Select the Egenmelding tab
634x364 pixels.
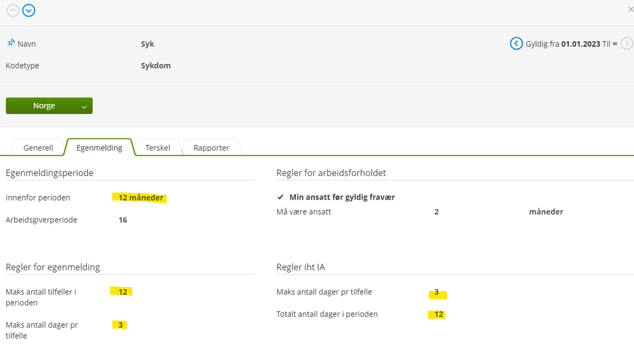[x=99, y=147]
